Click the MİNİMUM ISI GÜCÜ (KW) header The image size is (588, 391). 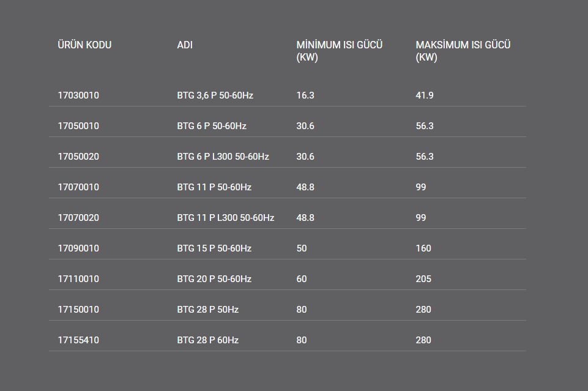[340, 51]
